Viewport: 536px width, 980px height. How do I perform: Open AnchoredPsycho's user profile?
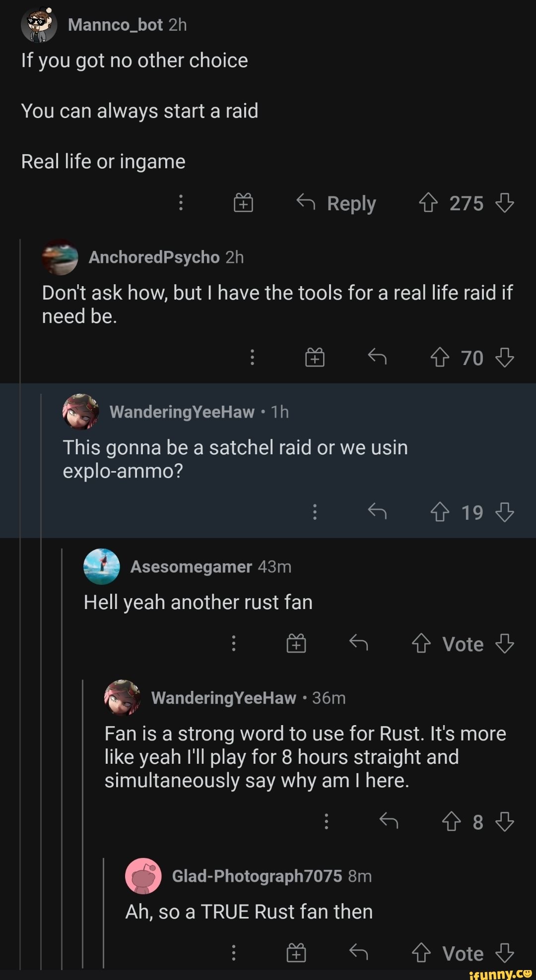154,257
